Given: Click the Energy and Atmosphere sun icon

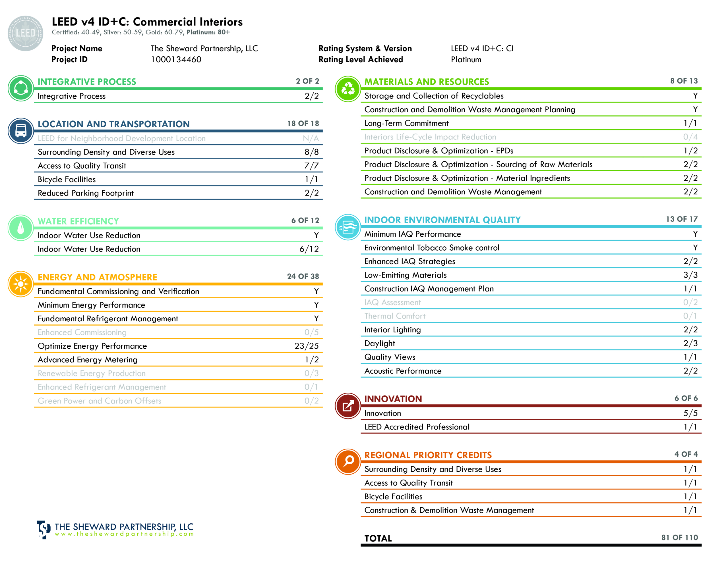Looking at the screenshot, I should click(21, 284).
